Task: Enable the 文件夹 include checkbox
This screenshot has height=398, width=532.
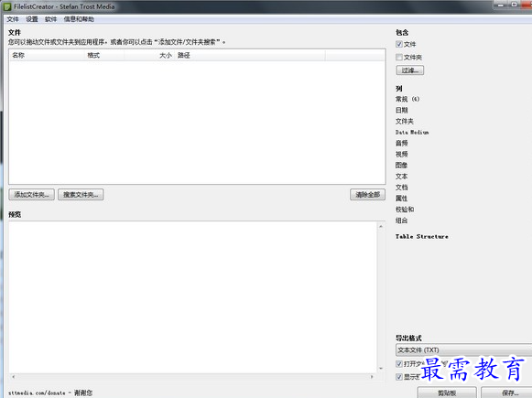Action: tap(399, 57)
